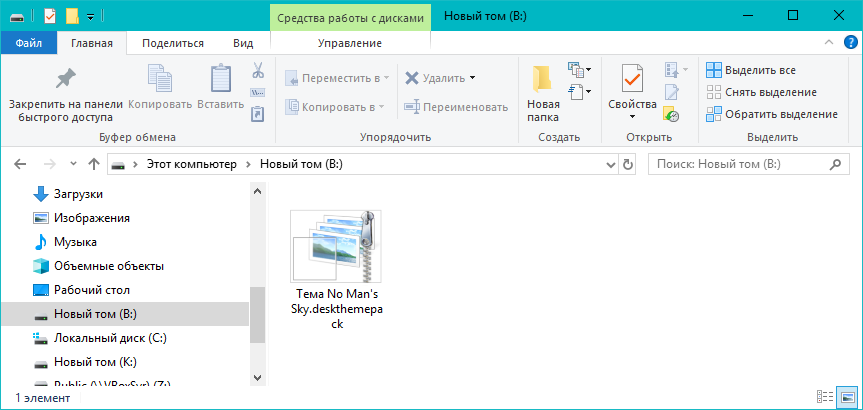Image resolution: width=863 pixels, height=410 pixels.
Task: Click the Удалить button
Action: [435, 78]
